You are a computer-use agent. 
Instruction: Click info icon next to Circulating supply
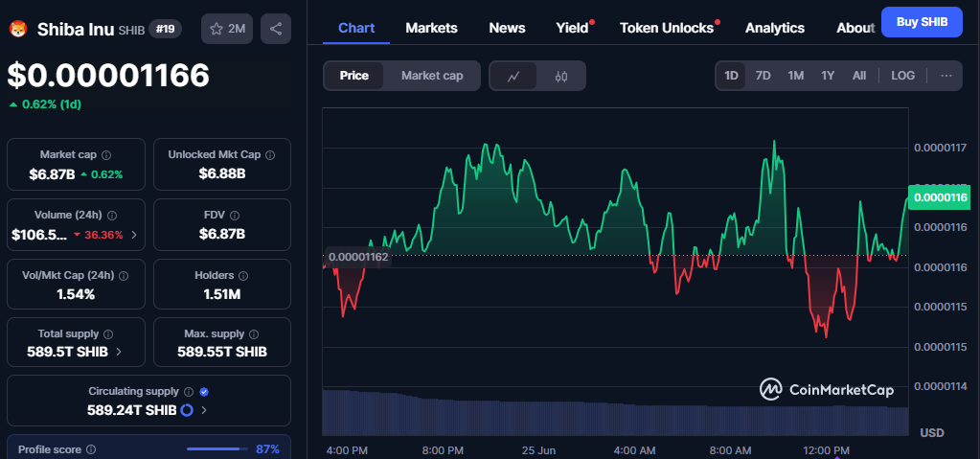pos(189,392)
